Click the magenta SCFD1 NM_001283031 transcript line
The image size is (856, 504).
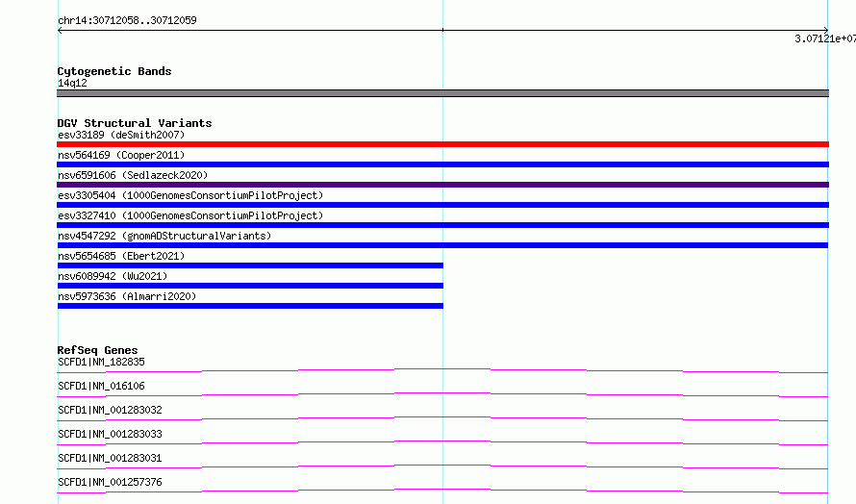point(442,466)
